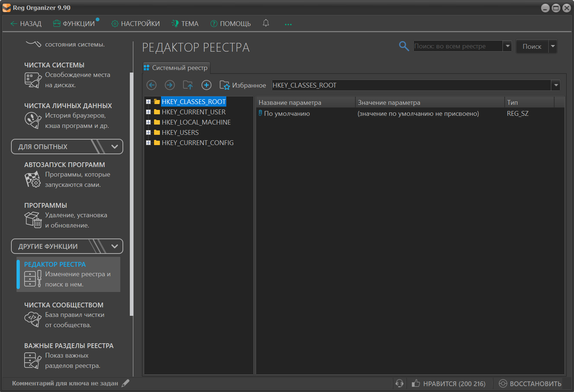
Task: Click the support headset icon in status bar
Action: point(399,383)
